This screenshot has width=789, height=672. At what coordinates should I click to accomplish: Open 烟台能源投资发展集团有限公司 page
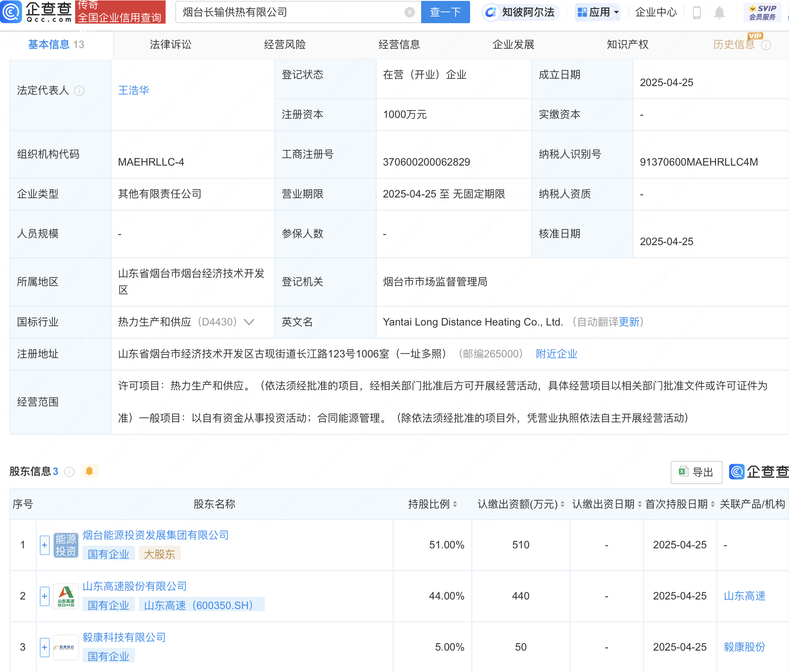coord(156,535)
